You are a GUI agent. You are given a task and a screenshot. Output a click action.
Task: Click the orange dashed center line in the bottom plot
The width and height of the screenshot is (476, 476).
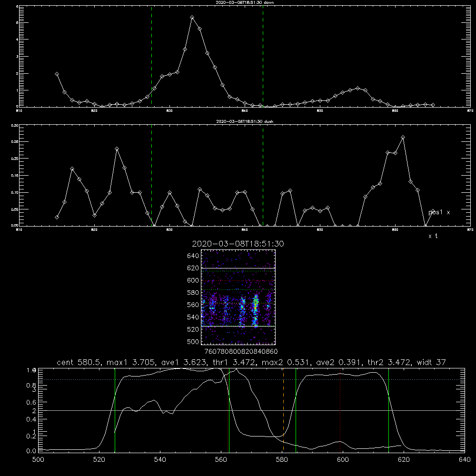(x=283, y=410)
